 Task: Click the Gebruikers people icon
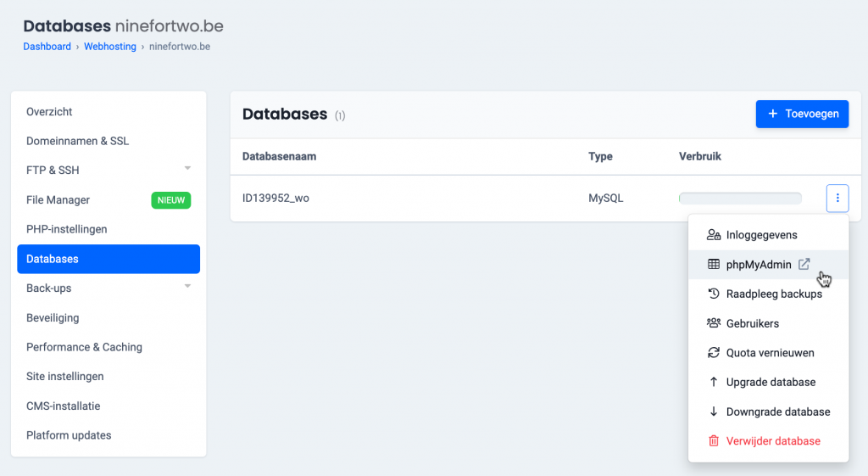point(714,323)
